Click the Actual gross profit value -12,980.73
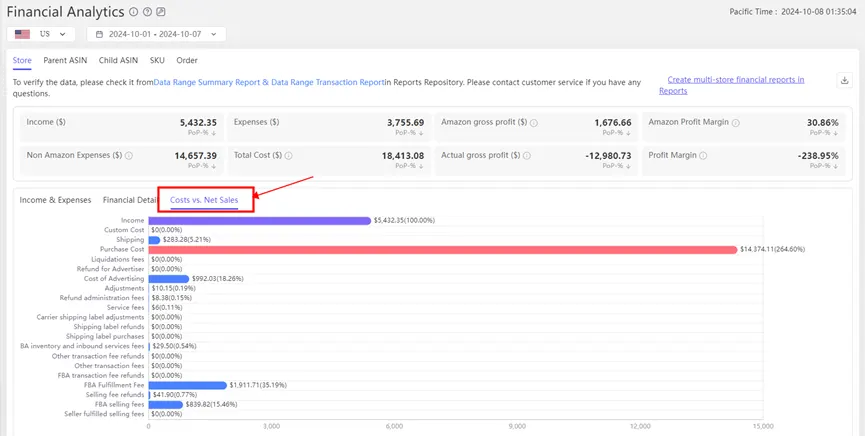This screenshot has width=865, height=436. (x=607, y=156)
